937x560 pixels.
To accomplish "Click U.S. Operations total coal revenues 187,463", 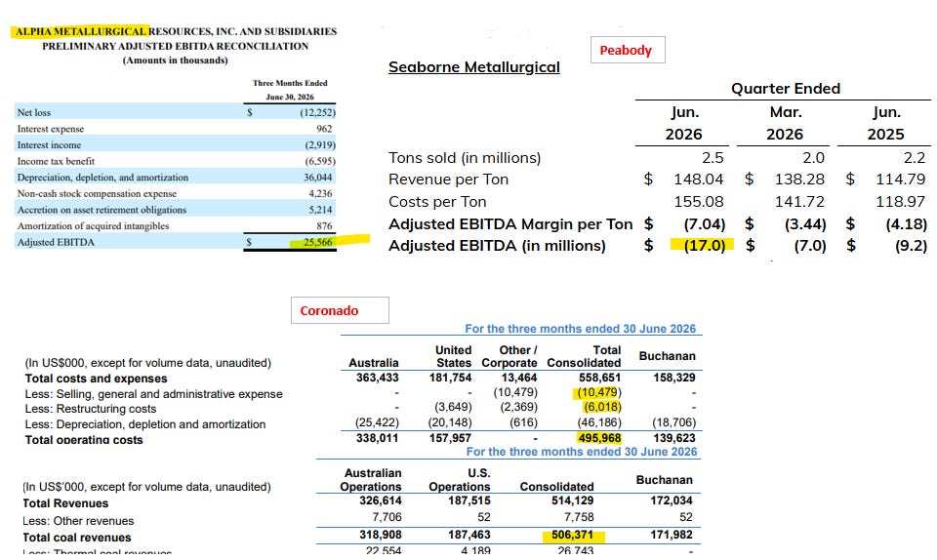I will [x=469, y=535].
